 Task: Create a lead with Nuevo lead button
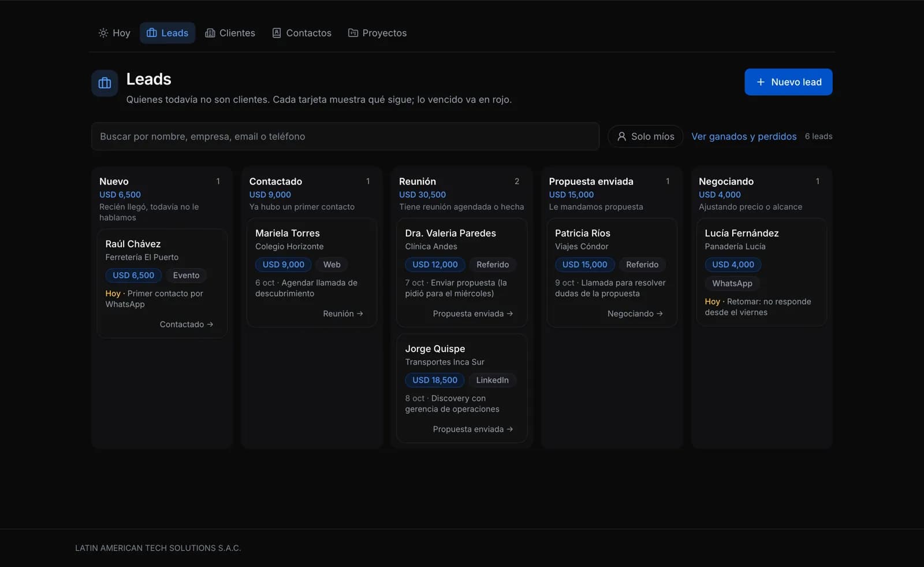pos(788,82)
